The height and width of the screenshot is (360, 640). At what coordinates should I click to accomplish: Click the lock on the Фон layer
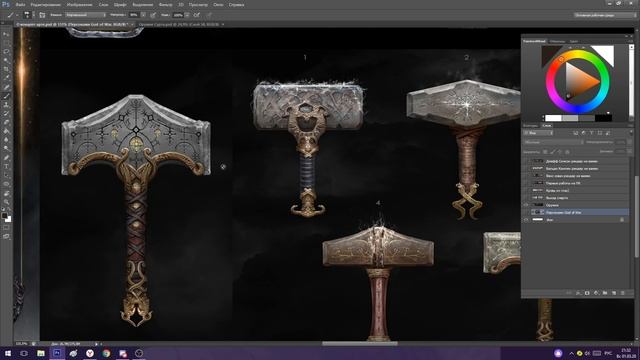pos(622,220)
